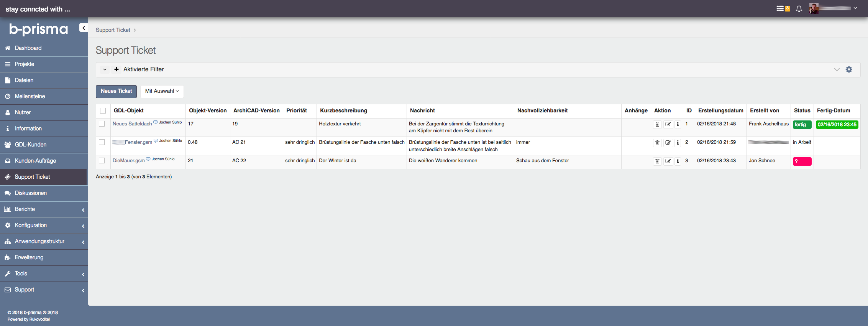
Task: Show info for ticket ID 2
Action: [678, 143]
